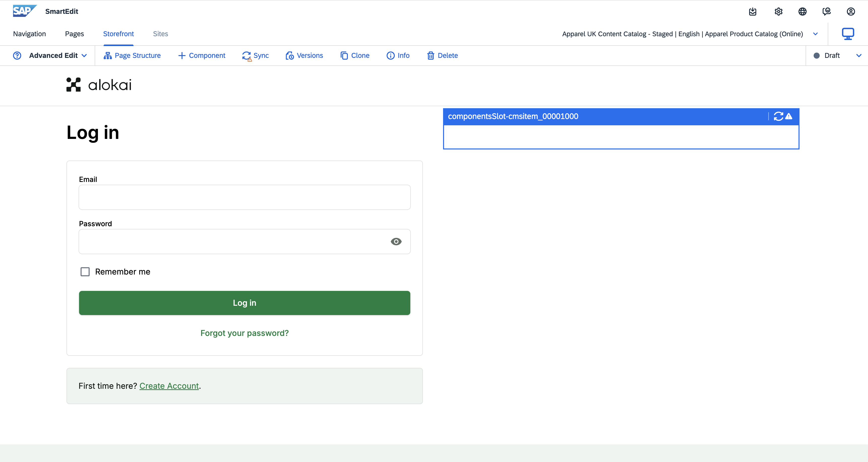The height and width of the screenshot is (462, 868).
Task: Check the Remember me checkbox
Action: point(85,272)
